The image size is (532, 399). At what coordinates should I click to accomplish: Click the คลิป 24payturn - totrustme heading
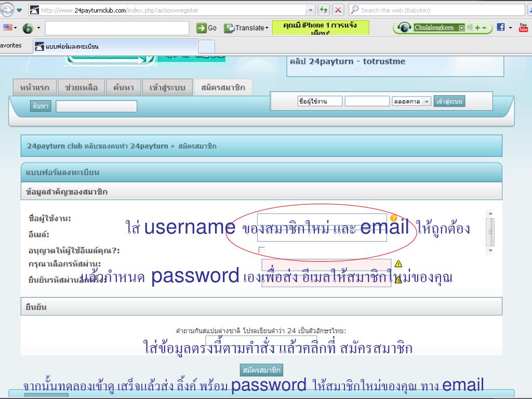click(x=348, y=61)
